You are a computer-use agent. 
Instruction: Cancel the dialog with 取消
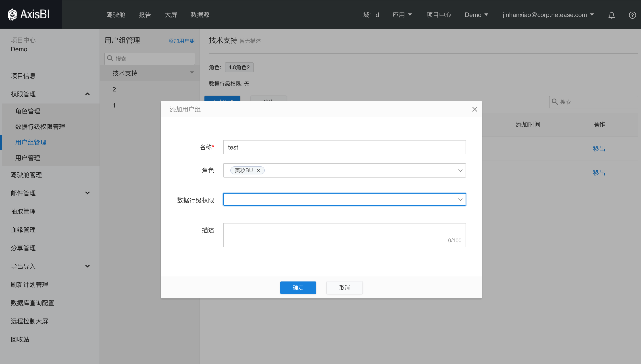[344, 287]
